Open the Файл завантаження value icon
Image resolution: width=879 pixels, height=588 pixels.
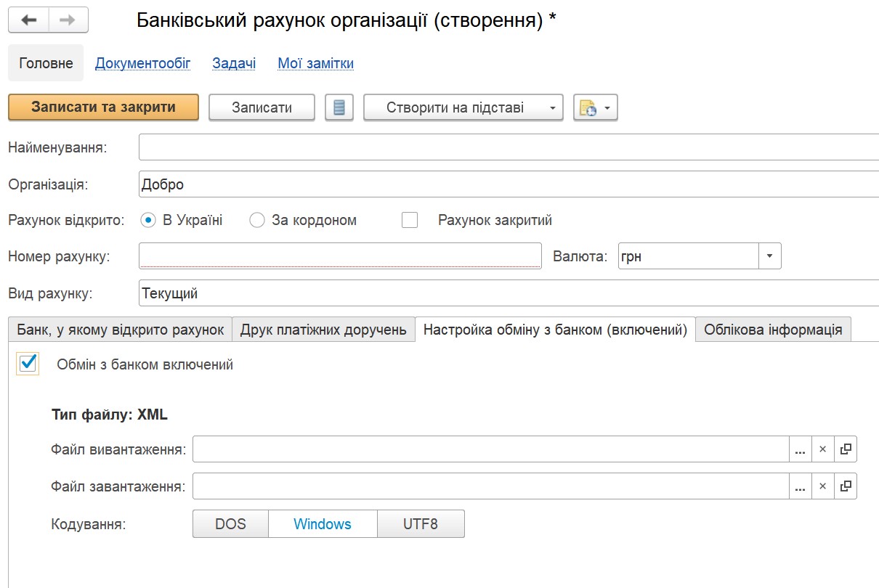pos(845,486)
